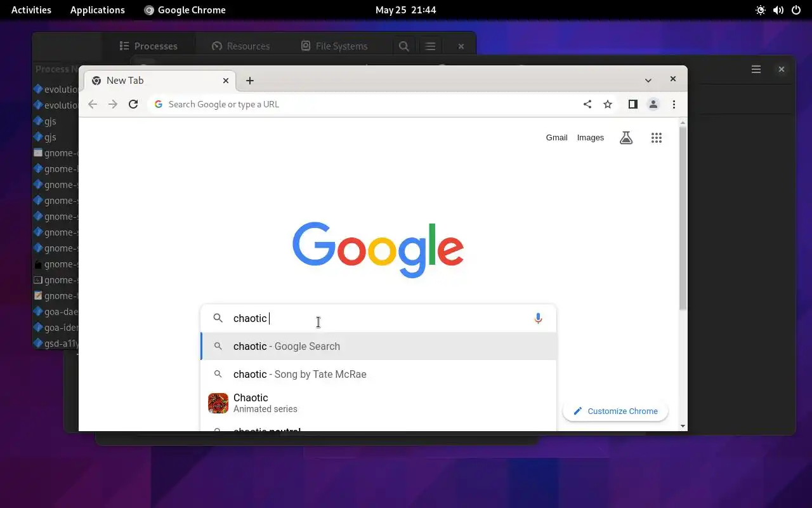Click the search box magnifier icon
The image size is (812, 508).
(218, 318)
